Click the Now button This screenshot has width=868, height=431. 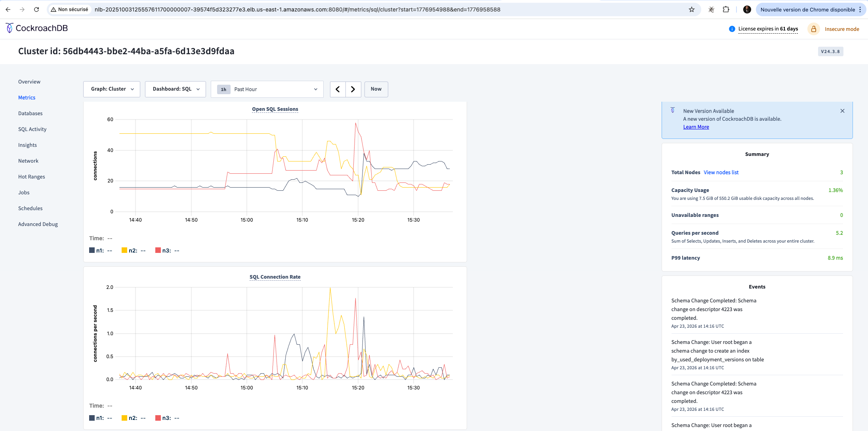376,89
